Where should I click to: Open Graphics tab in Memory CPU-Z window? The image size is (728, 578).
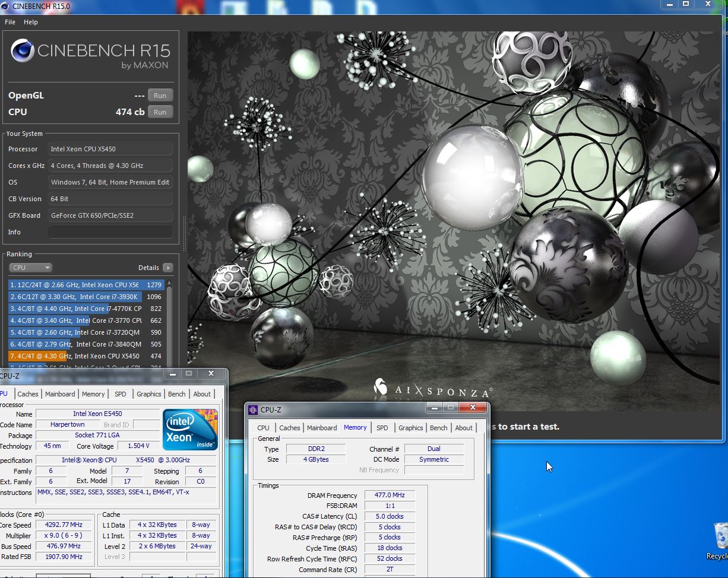tap(410, 428)
